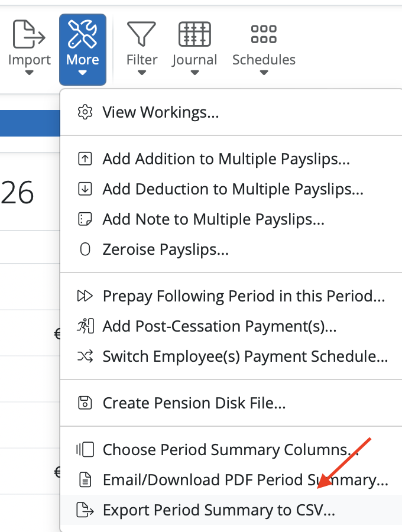Select Add Addition to Multiple Payslips
The width and height of the screenshot is (402, 532).
(226, 159)
